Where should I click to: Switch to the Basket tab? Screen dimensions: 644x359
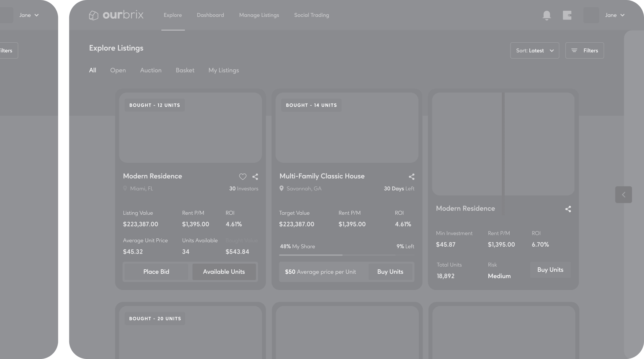coord(185,70)
